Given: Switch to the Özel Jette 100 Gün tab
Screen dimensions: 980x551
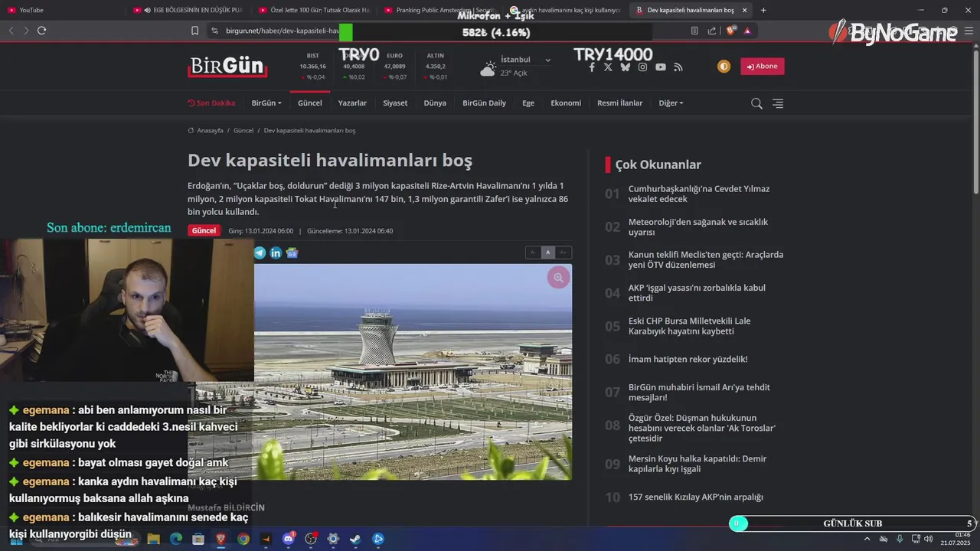Looking at the screenshot, I should pos(315,10).
